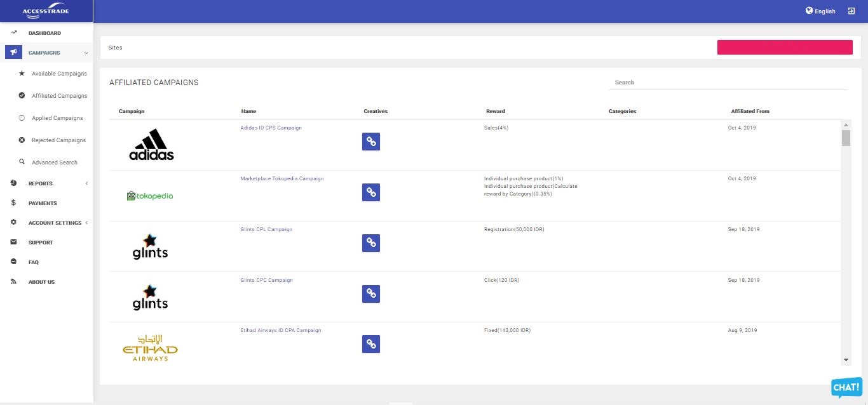
Task: Click the Campaign column header
Action: [x=132, y=111]
